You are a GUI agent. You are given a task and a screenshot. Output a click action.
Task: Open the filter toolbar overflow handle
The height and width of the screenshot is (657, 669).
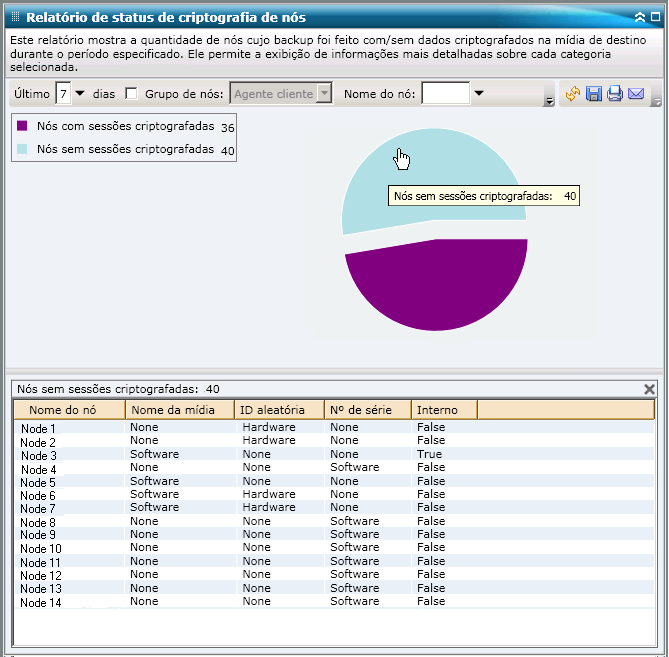[549, 101]
